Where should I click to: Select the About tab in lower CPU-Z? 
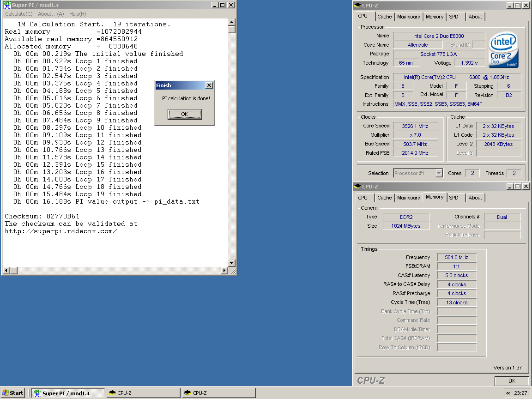(475, 198)
